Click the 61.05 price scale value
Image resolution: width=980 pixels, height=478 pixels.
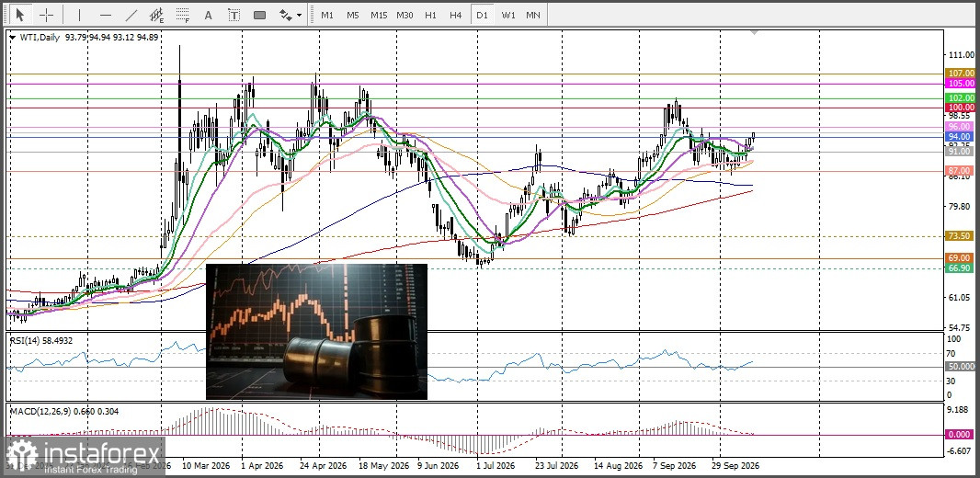point(959,298)
